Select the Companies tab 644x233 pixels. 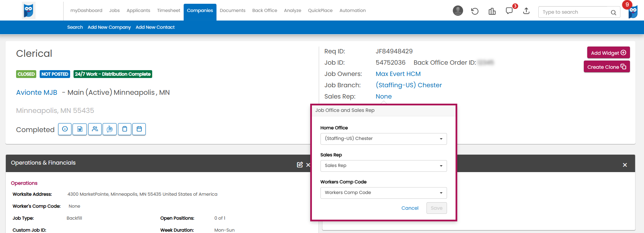(200, 11)
